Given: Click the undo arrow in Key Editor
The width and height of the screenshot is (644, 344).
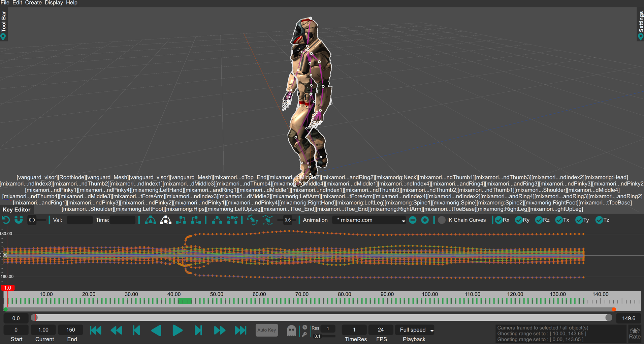Looking at the screenshot, I should point(6,220).
